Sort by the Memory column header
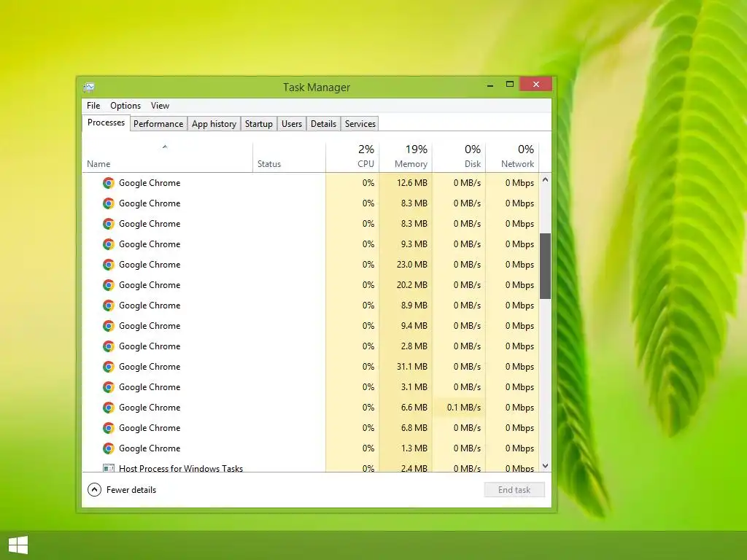 406,157
